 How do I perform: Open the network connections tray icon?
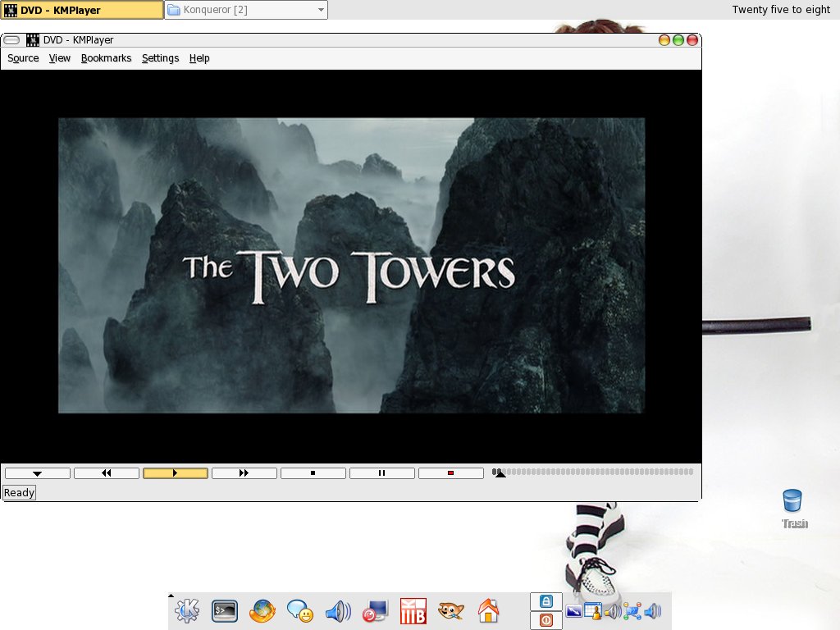tap(632, 611)
